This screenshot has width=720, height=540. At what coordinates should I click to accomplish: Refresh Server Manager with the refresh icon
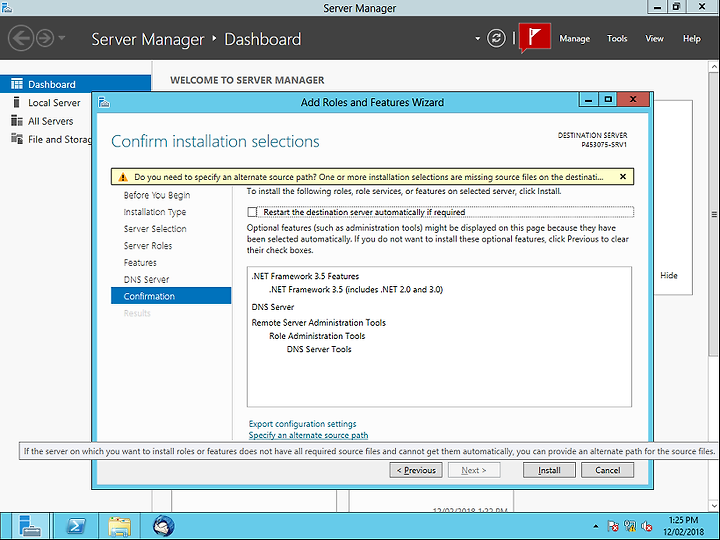pos(496,38)
